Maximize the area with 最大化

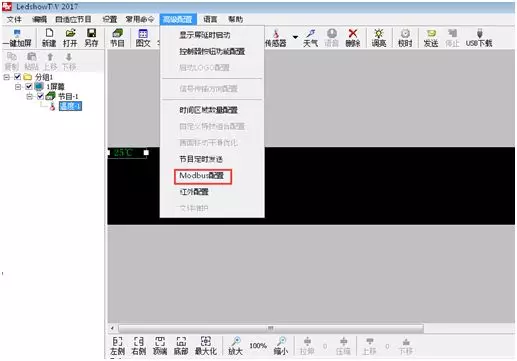click(206, 346)
